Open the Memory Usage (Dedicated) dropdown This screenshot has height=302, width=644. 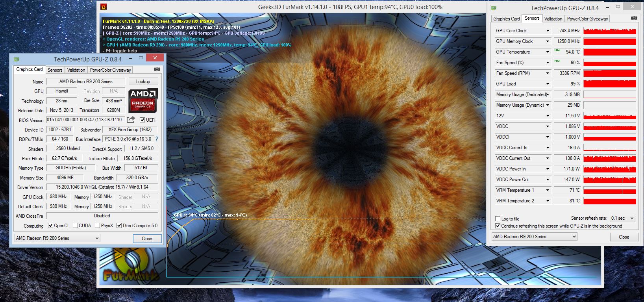click(547, 94)
